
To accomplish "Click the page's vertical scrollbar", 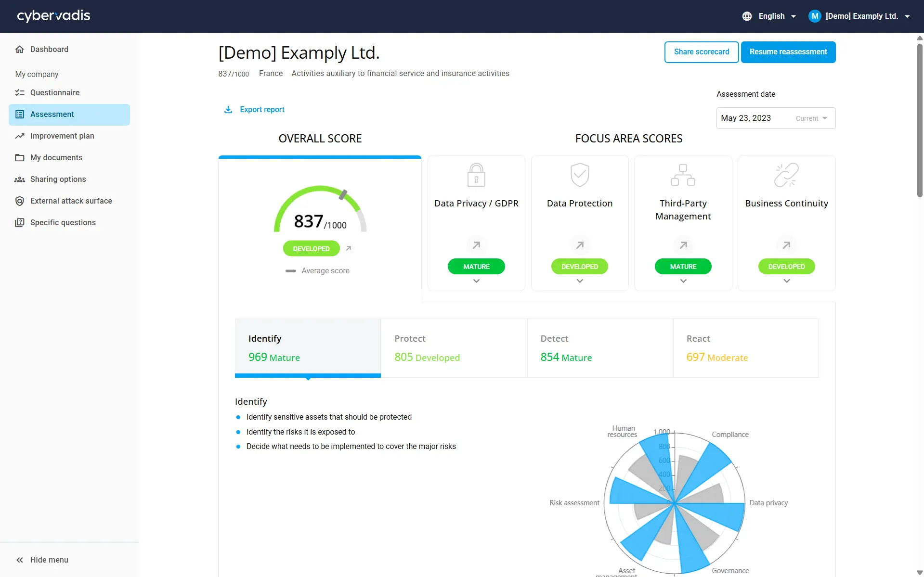I will (920, 120).
